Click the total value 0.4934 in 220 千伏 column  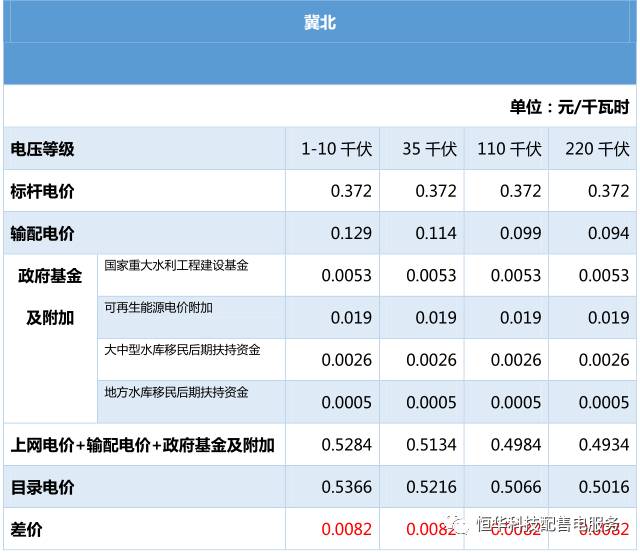click(x=603, y=445)
